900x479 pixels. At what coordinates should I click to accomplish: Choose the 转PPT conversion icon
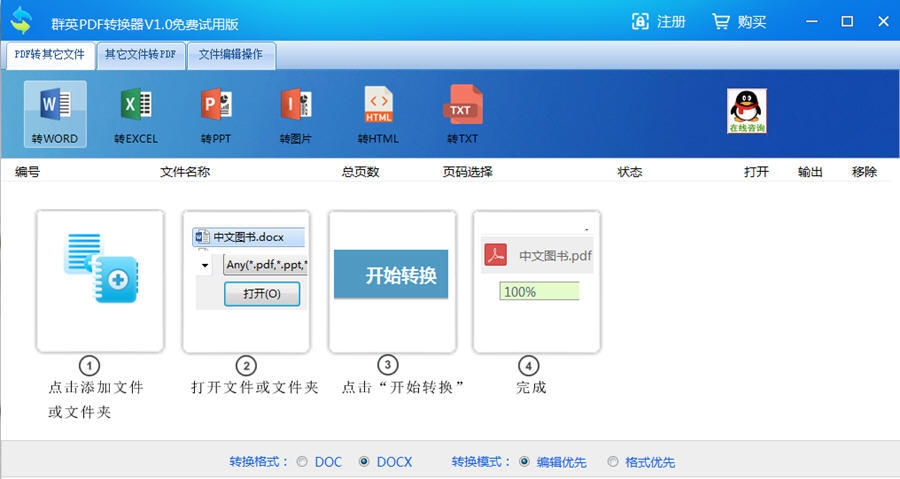(x=216, y=114)
